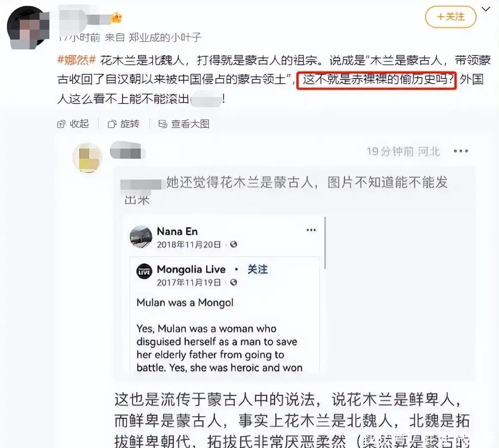Open the 郑业成的小叶子 source link
This screenshot has height=448, width=499.
(x=165, y=37)
